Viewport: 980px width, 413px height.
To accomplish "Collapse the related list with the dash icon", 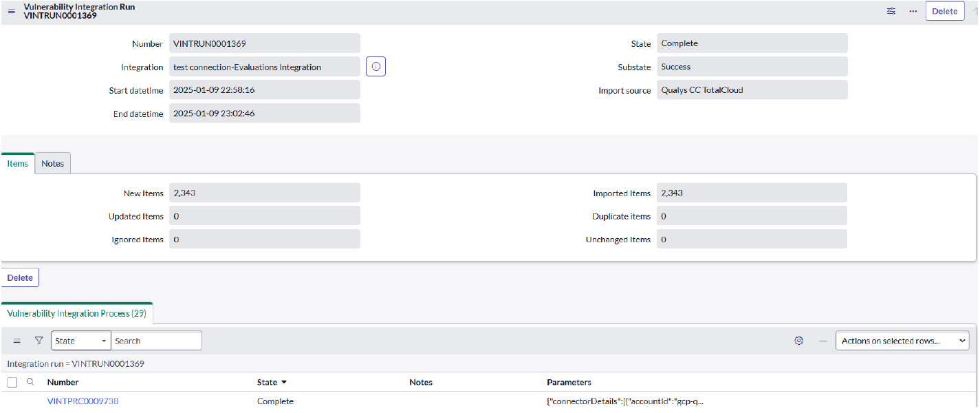I will [823, 341].
